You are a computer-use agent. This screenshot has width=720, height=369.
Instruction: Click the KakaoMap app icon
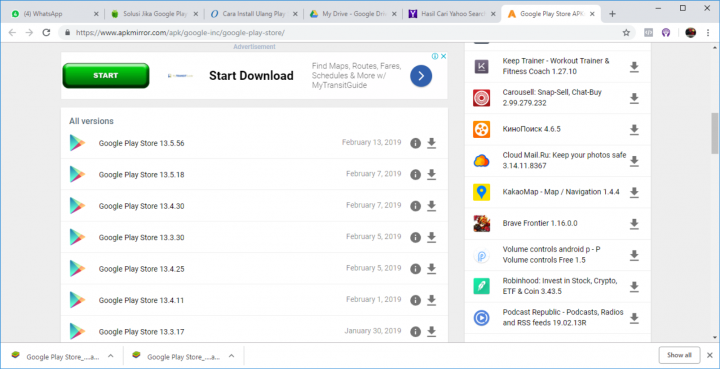(x=481, y=192)
